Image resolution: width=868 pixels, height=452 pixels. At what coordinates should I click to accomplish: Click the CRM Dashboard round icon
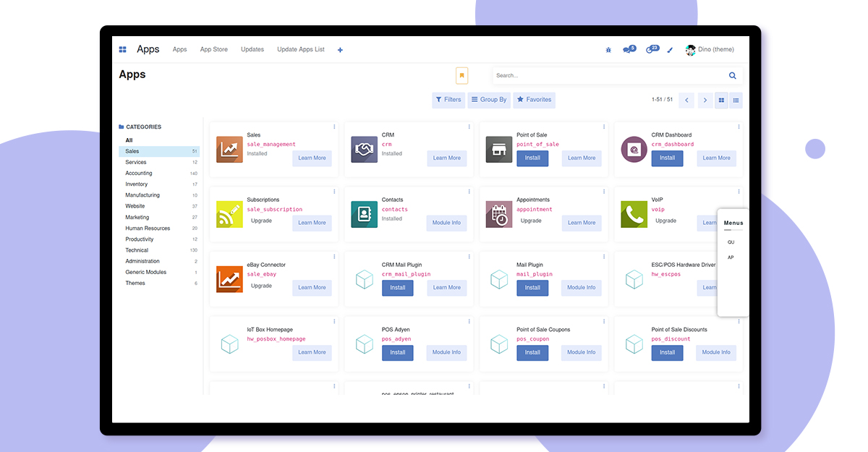(x=634, y=150)
